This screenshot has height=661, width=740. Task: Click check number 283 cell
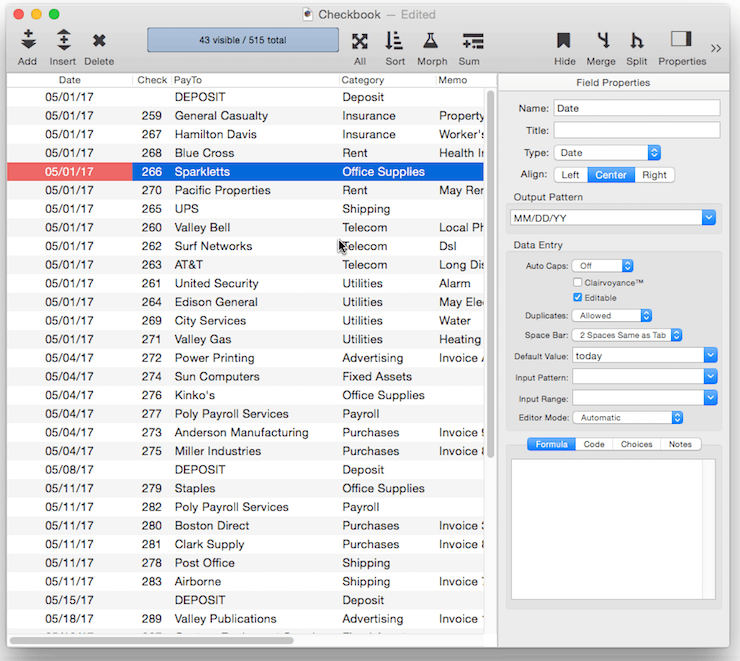[151, 582]
